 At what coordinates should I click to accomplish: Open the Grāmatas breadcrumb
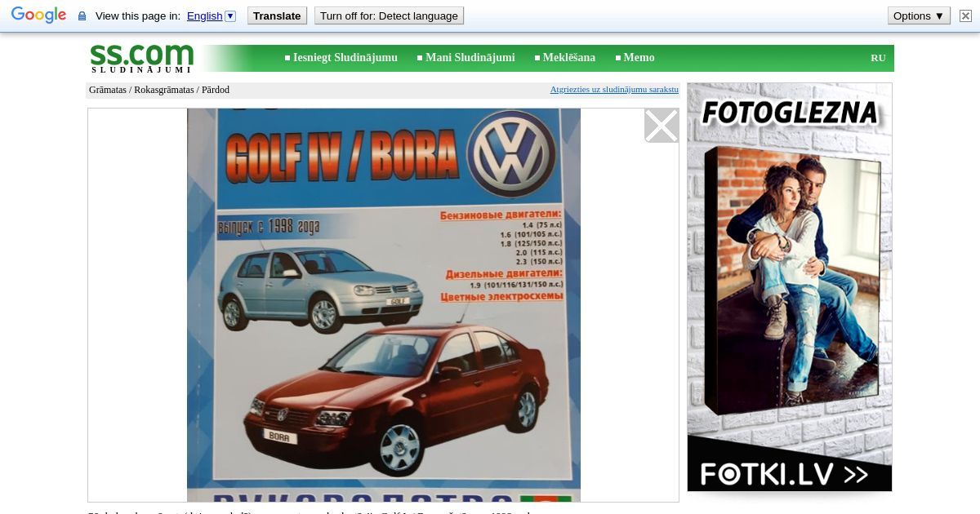108,90
